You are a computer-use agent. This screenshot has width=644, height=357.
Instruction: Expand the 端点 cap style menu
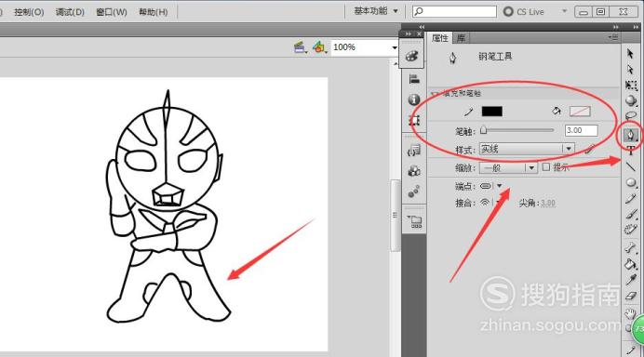[500, 186]
